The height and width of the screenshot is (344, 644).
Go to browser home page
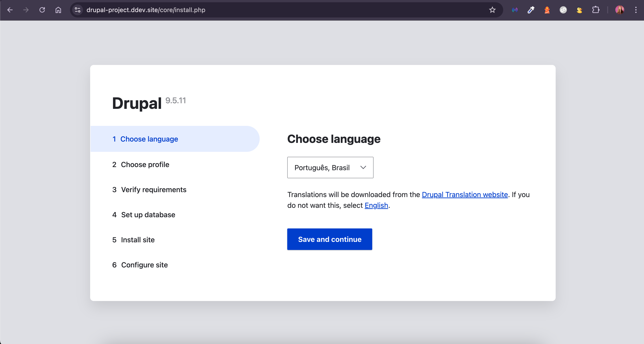[x=58, y=10]
